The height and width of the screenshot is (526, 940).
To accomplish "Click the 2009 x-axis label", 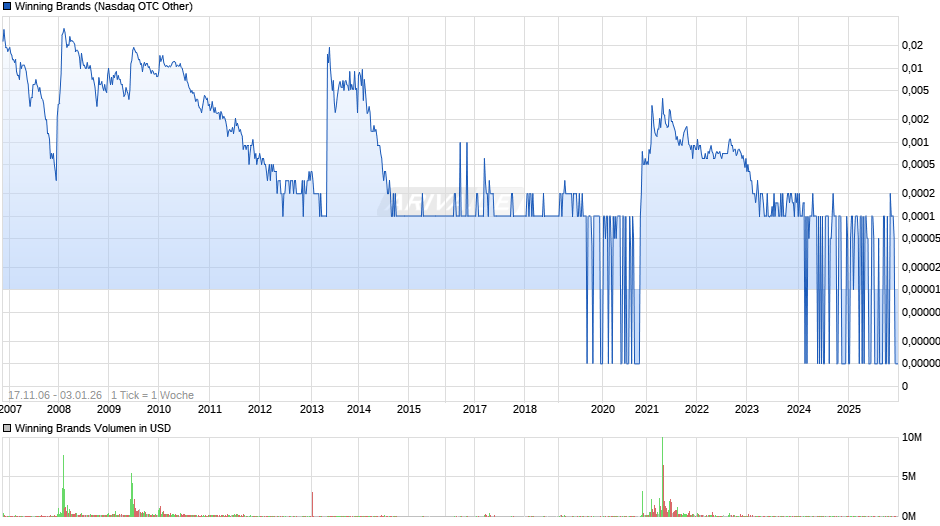I will [x=109, y=409].
